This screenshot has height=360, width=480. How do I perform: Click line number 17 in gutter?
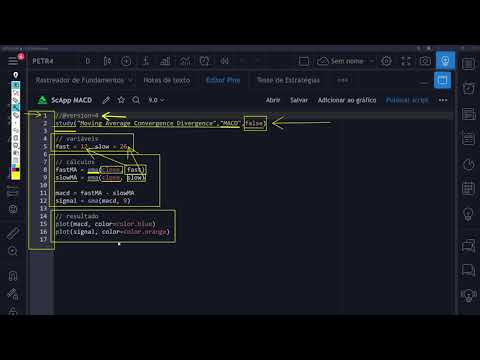[43, 239]
